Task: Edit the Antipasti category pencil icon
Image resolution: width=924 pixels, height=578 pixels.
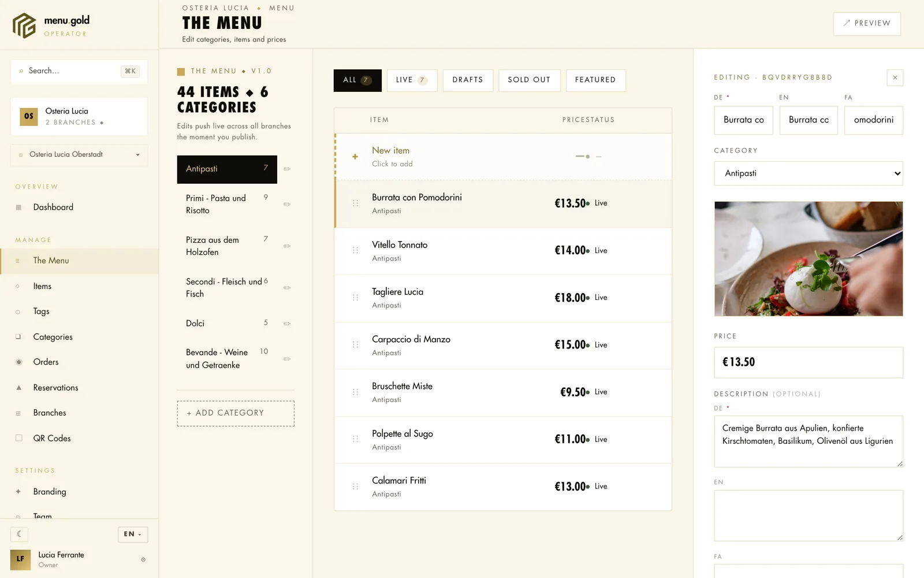Action: (x=287, y=169)
